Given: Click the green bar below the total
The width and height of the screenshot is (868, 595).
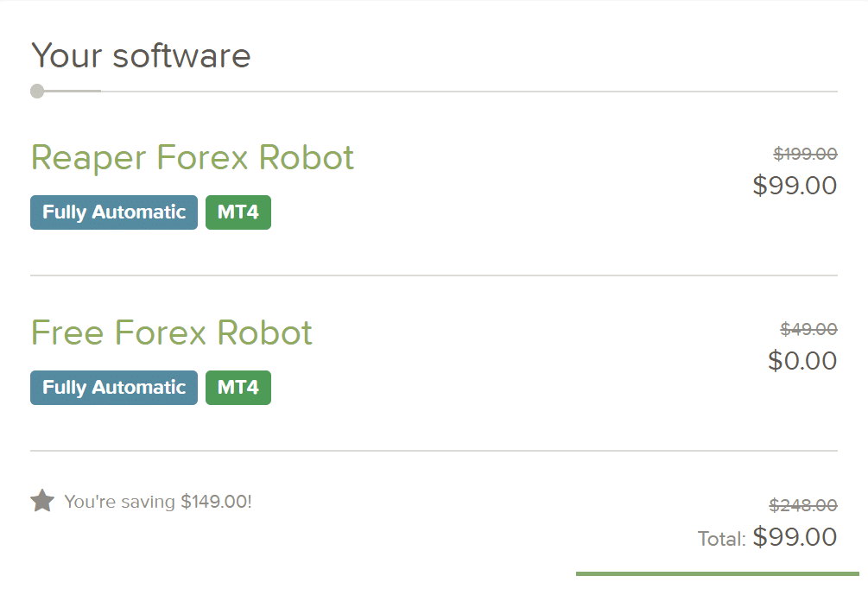Looking at the screenshot, I should tap(718, 574).
